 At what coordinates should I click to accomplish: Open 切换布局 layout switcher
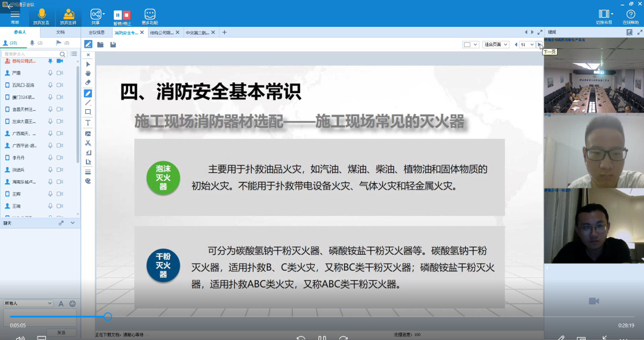tap(604, 17)
